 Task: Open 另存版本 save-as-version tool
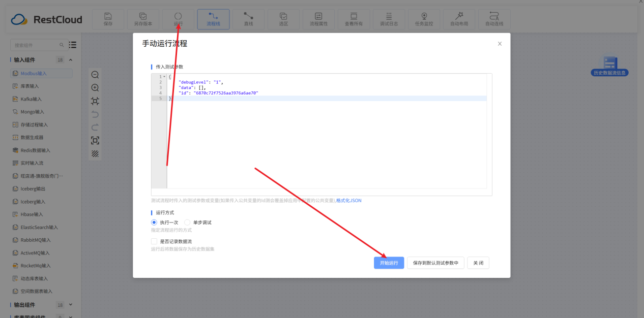(143, 19)
